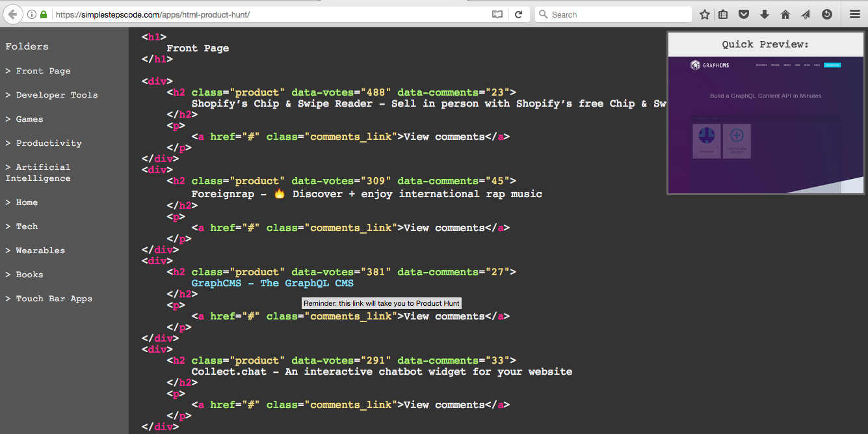
Task: Save this page to Pocket
Action: pos(743,14)
